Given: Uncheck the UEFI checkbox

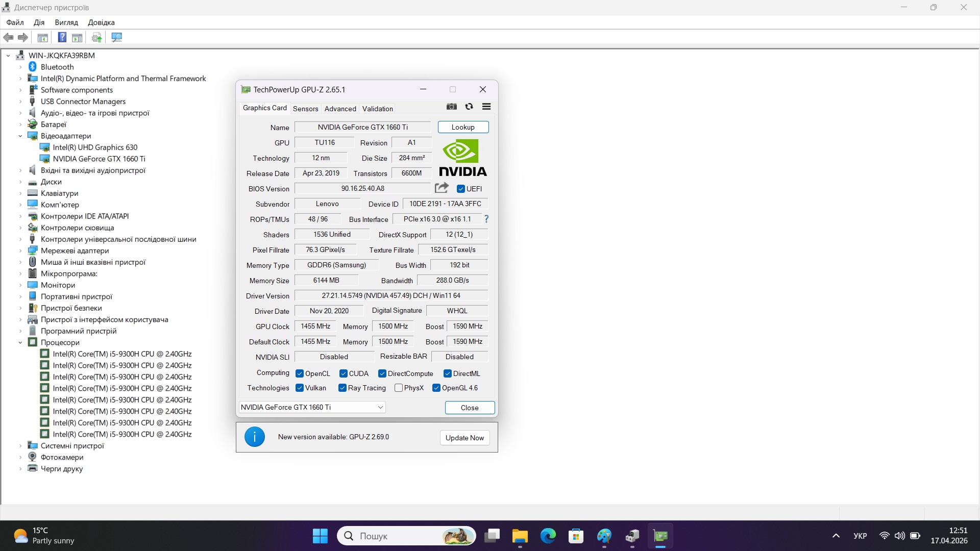Looking at the screenshot, I should (x=461, y=188).
